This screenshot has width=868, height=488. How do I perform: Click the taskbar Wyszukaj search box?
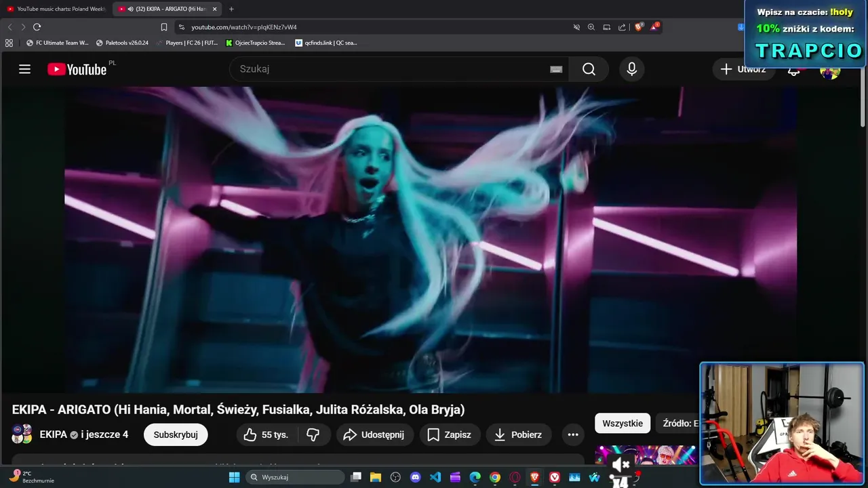pos(294,477)
